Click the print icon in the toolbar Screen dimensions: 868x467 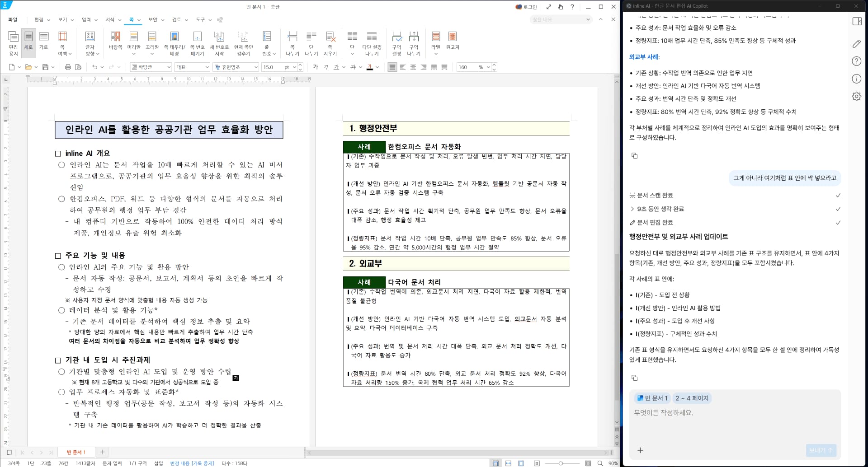(x=67, y=66)
